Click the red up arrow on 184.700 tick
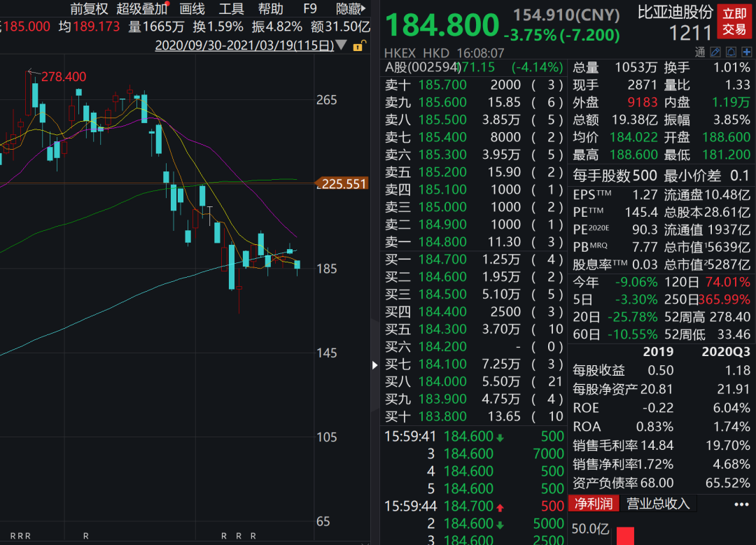Image resolution: width=756 pixels, height=545 pixels. (x=500, y=507)
